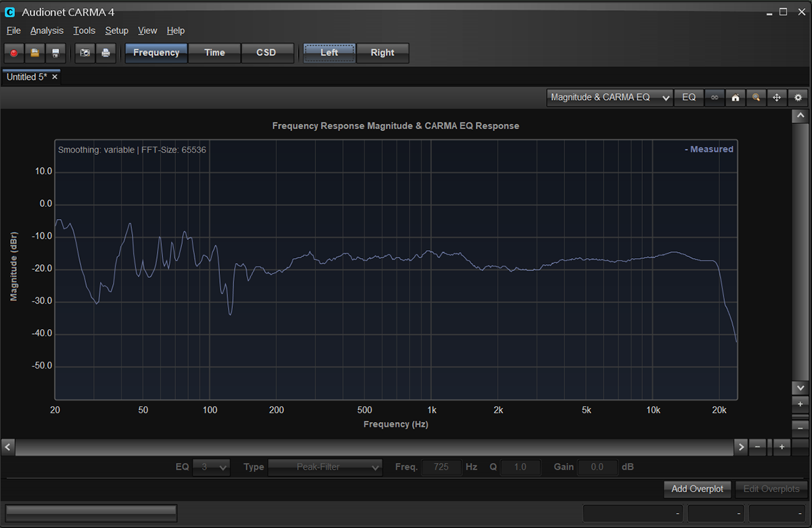812x528 pixels.
Task: Open the Analysis menu
Action: point(47,30)
